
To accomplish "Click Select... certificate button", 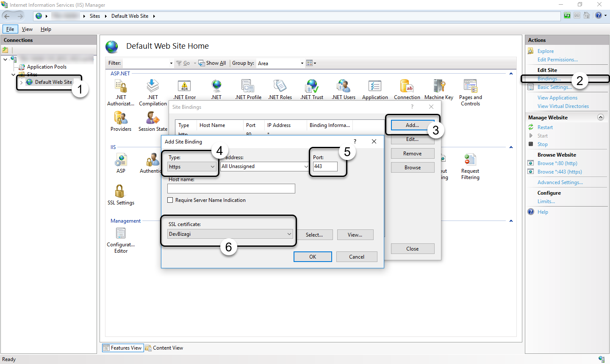I will 314,235.
